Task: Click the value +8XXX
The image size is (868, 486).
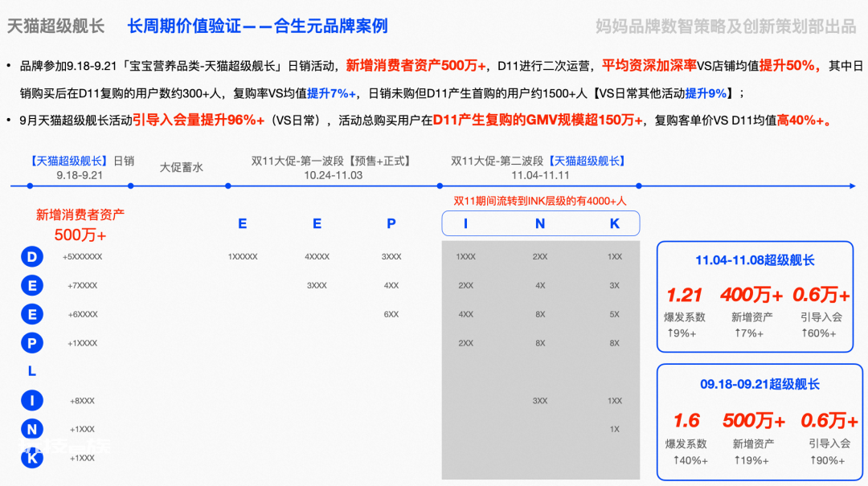Action: [82, 401]
